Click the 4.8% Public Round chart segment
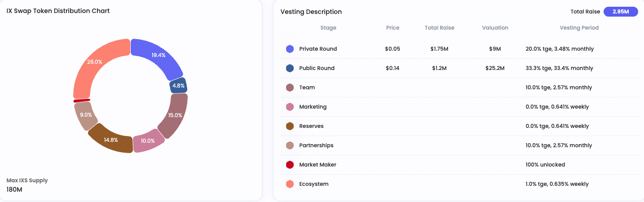644x202 pixels. coord(178,86)
